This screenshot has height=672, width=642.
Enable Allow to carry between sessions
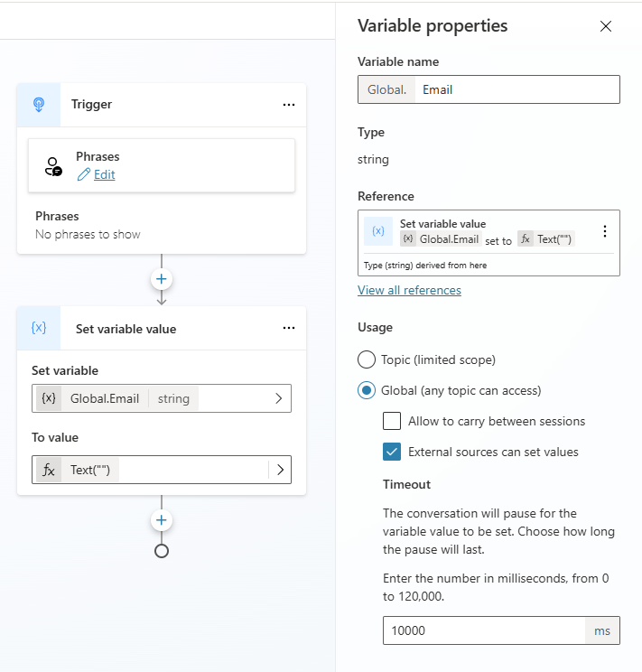click(x=392, y=421)
